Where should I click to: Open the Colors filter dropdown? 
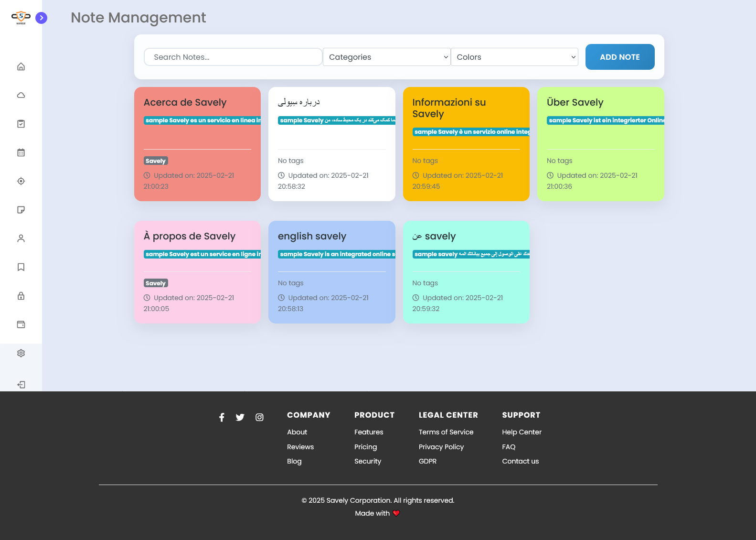[514, 57]
